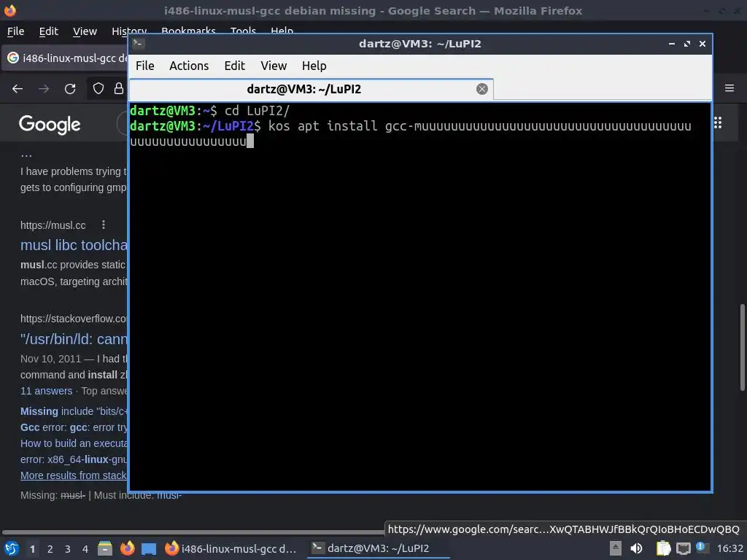The image size is (747, 560).
Task: Switch to workspace 4
Action: click(85, 549)
